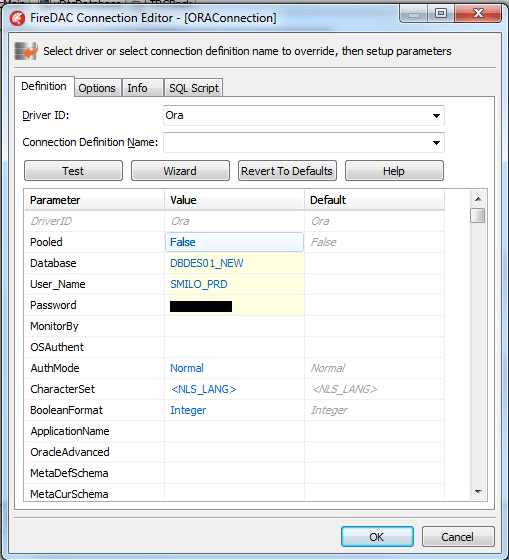Edit the User_Name value SMILO_PRD
509x560 pixels.
234,284
